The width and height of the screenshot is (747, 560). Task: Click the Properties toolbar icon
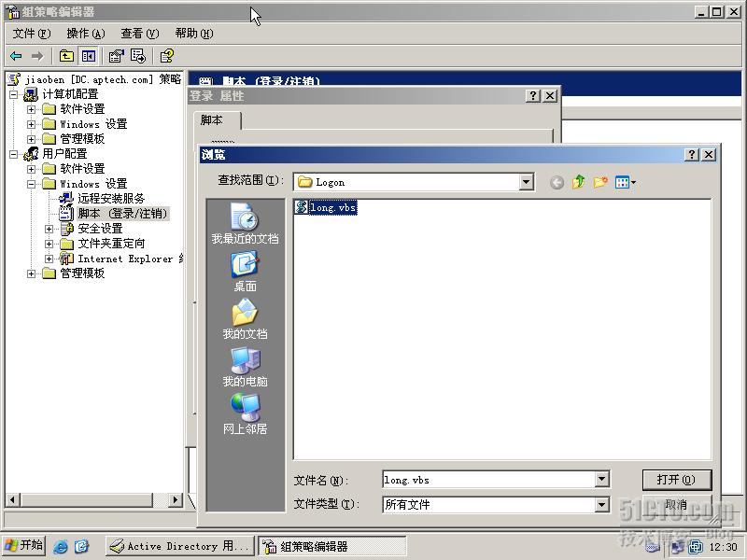[x=116, y=56]
